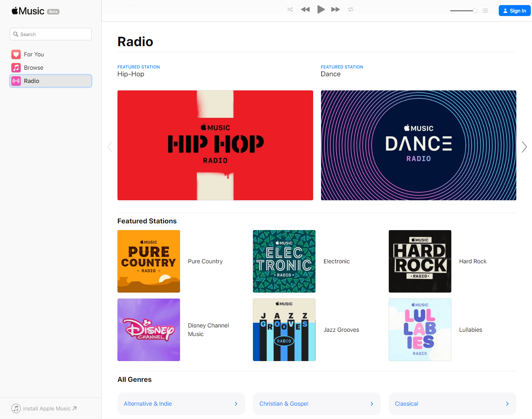This screenshot has width=532, height=419.
Task: Click the Radio page heading
Action: click(x=135, y=41)
